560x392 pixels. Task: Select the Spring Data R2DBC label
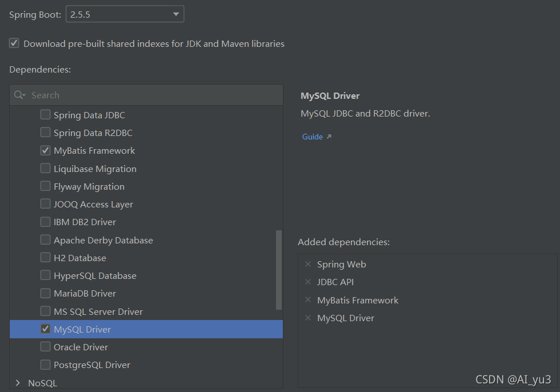pyautogui.click(x=93, y=133)
